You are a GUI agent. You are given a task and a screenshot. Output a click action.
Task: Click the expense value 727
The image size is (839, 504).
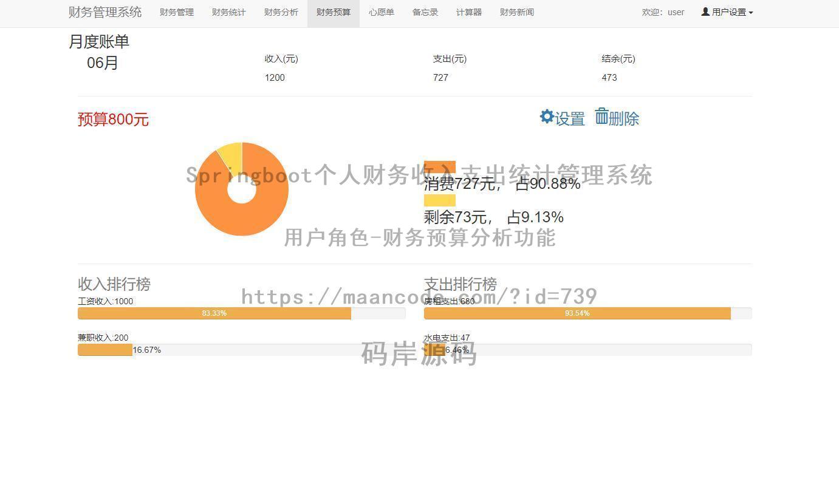[x=440, y=78]
